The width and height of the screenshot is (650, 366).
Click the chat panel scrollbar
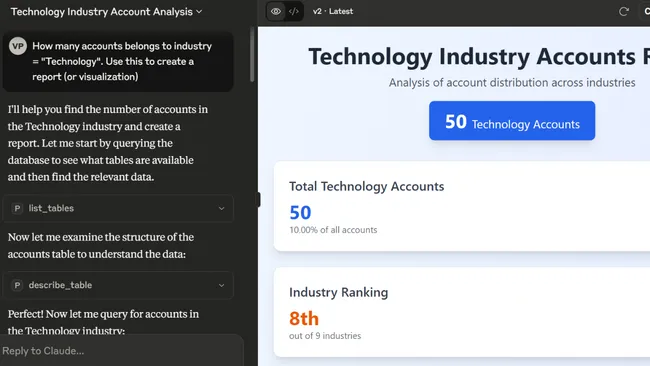pos(252,54)
